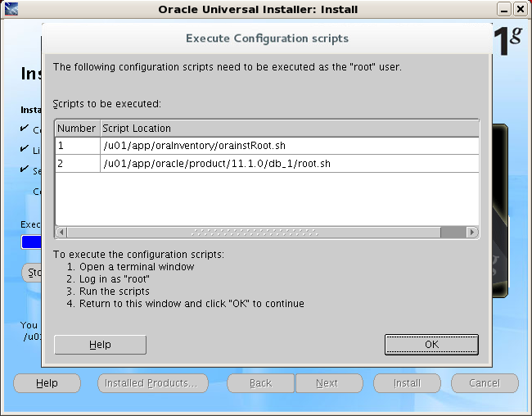532x416 pixels.
Task: Click the right arrow of the scripts table scrollbar
Action: 472,233
